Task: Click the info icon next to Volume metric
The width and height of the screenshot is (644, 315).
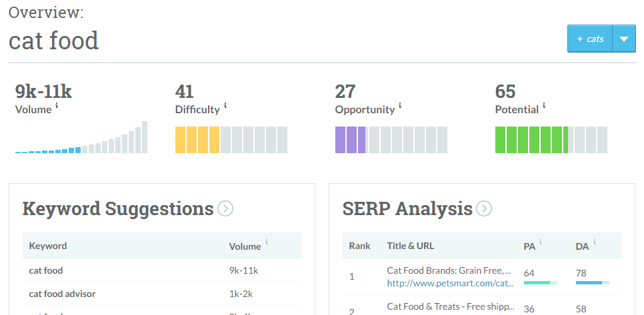Action: [x=57, y=106]
